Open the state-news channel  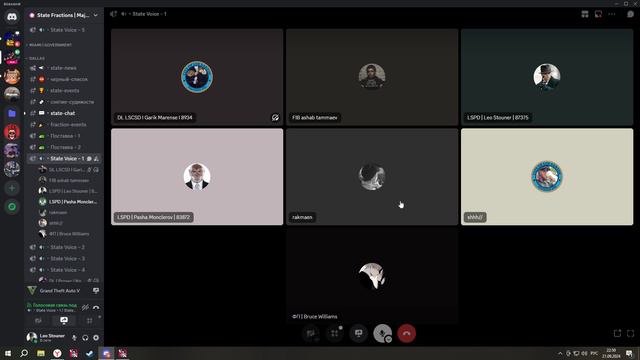(64, 68)
